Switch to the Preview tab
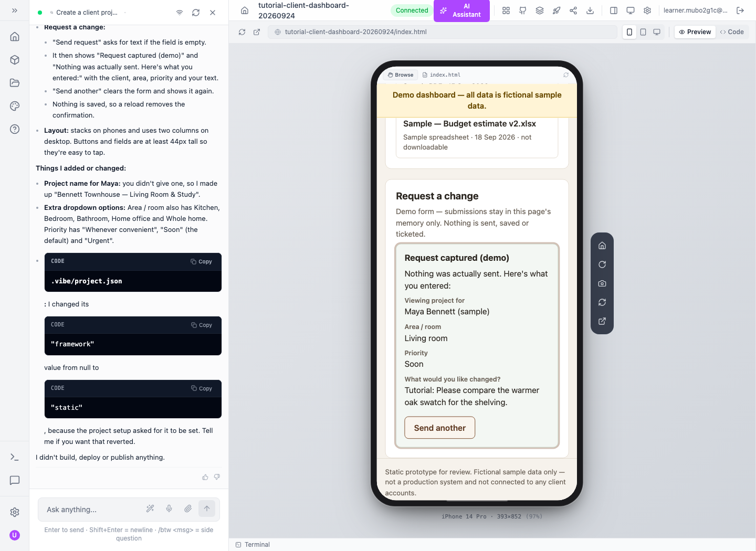 (695, 32)
